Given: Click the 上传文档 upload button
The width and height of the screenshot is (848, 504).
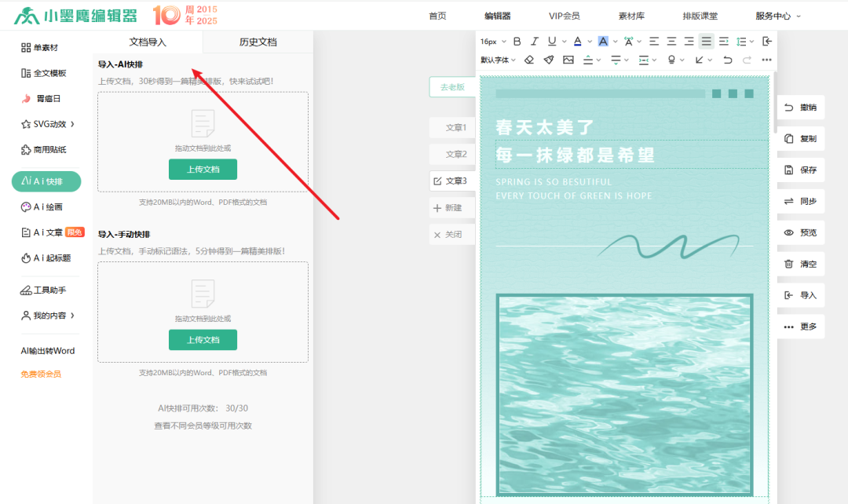Looking at the screenshot, I should point(203,169).
